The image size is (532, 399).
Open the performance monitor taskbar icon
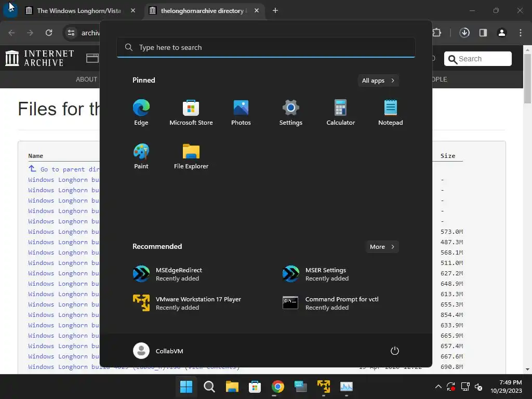point(347,387)
